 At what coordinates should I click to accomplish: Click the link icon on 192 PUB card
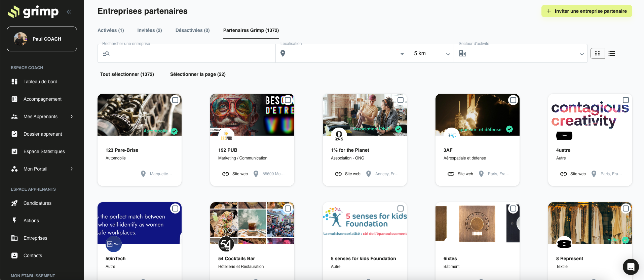[x=226, y=174]
